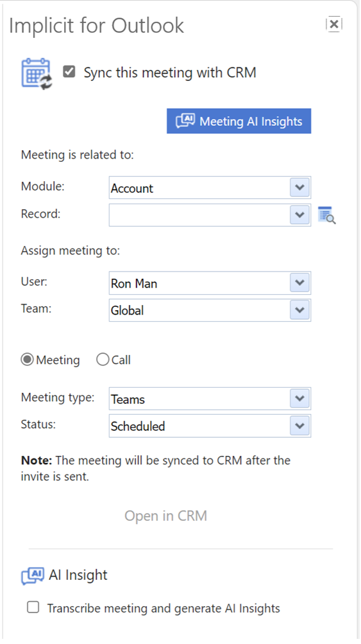Click the Open in CRM link

165,516
